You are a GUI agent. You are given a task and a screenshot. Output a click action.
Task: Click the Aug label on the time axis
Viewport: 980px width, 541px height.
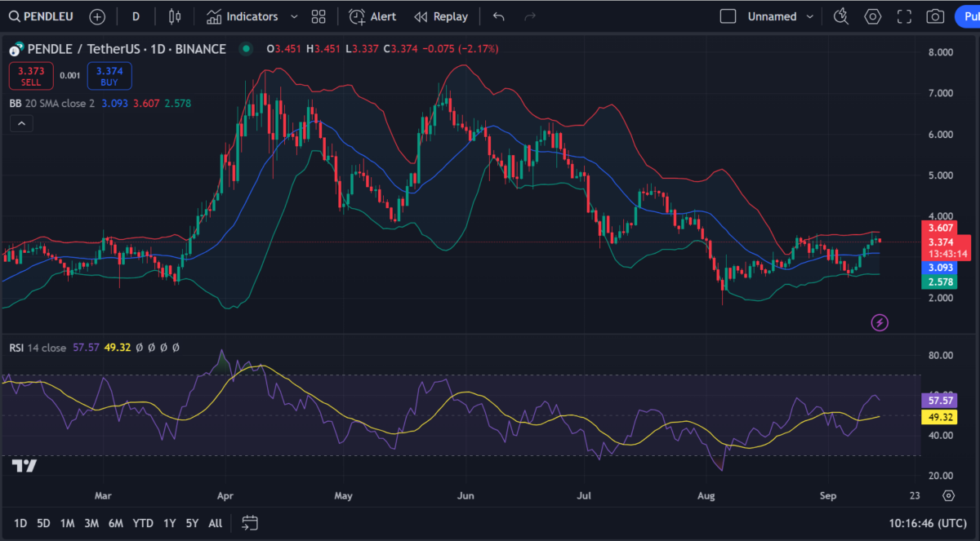point(706,495)
